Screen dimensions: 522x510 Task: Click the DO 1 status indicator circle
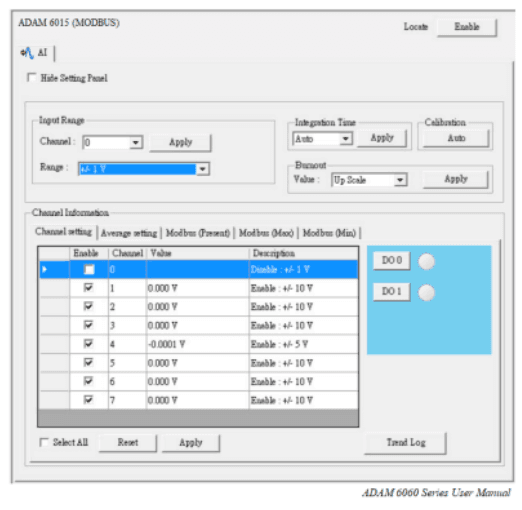pyautogui.click(x=426, y=293)
